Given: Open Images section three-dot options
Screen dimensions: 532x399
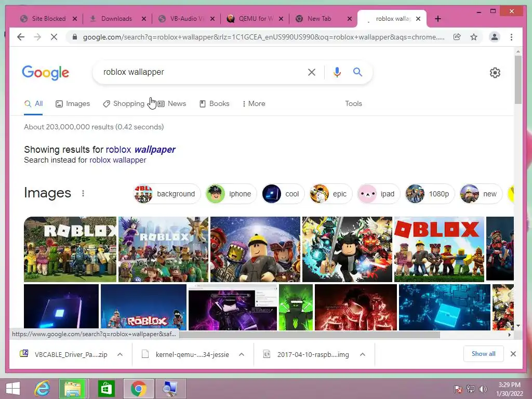Looking at the screenshot, I should [83, 193].
